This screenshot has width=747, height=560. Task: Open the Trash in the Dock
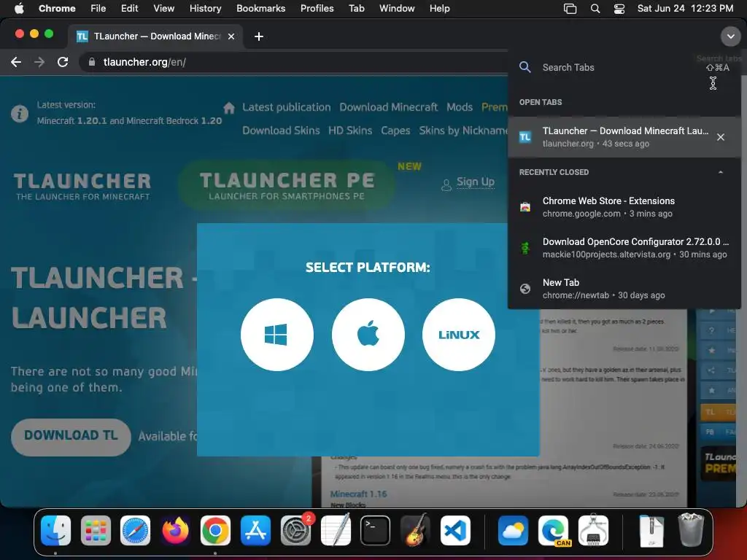click(691, 530)
